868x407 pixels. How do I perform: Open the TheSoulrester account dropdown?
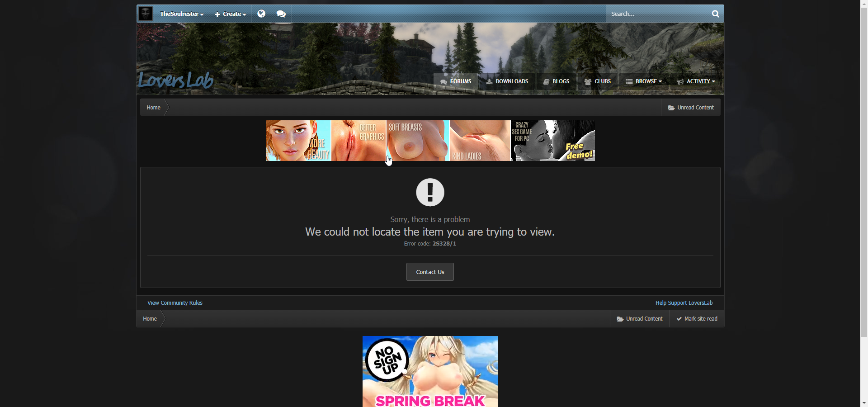(182, 14)
